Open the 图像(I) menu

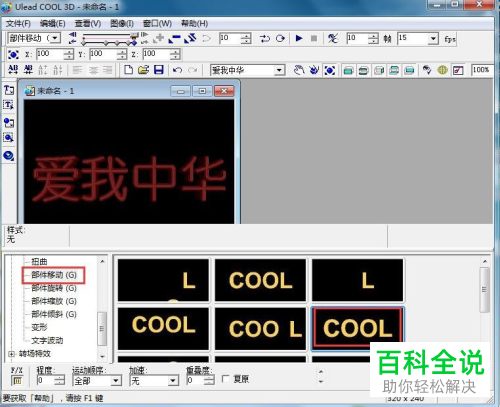[x=122, y=23]
